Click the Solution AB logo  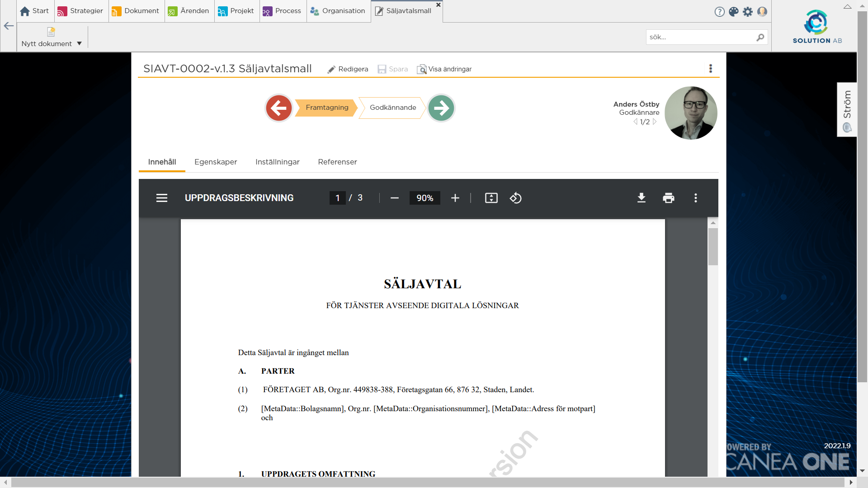coord(817,27)
